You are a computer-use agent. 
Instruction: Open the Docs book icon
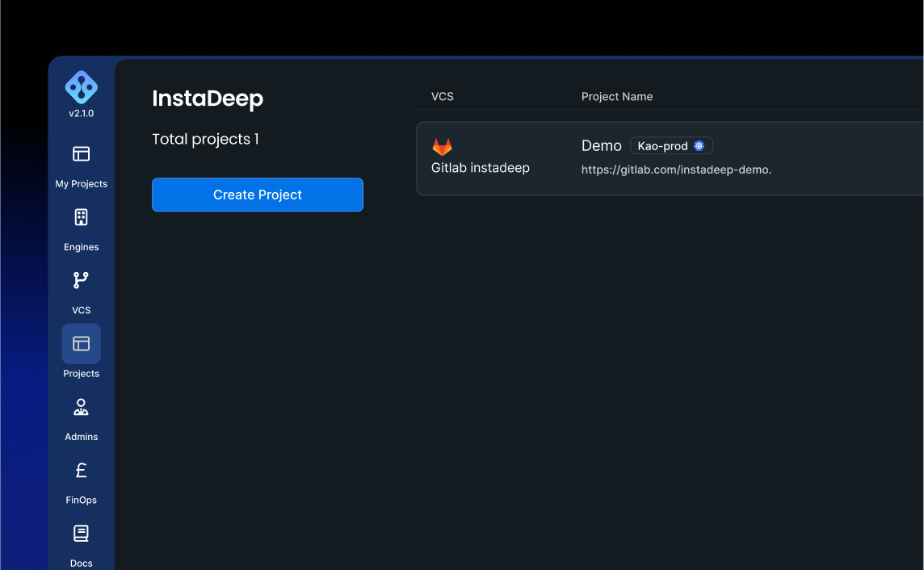click(x=82, y=534)
